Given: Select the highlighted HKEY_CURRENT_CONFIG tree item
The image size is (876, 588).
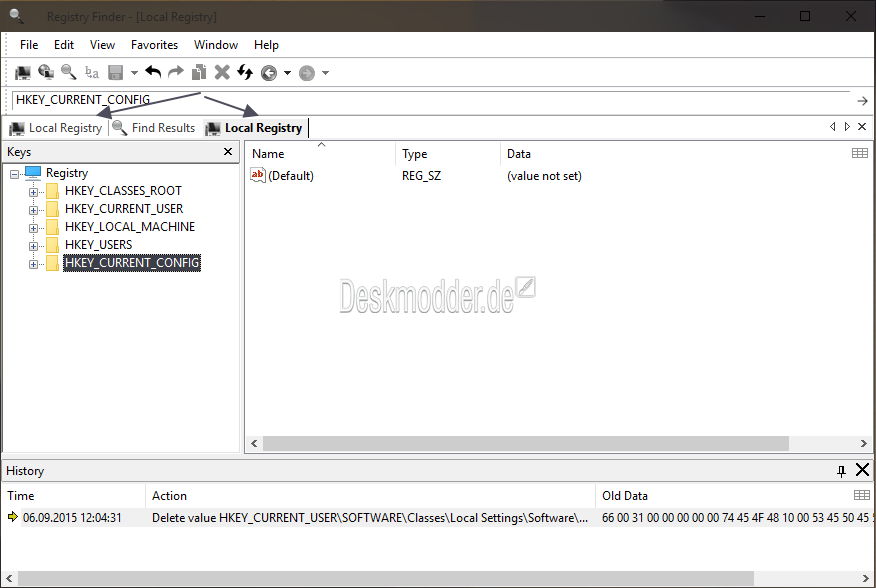Looking at the screenshot, I should [132, 263].
